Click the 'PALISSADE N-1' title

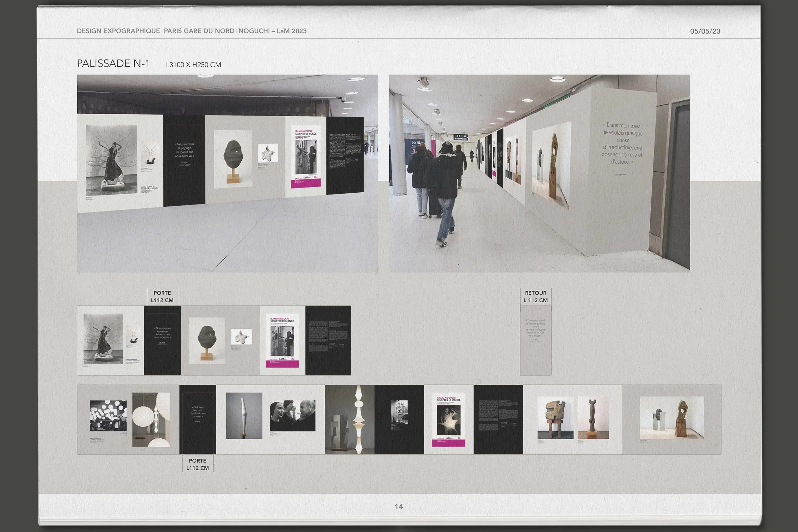pos(113,64)
